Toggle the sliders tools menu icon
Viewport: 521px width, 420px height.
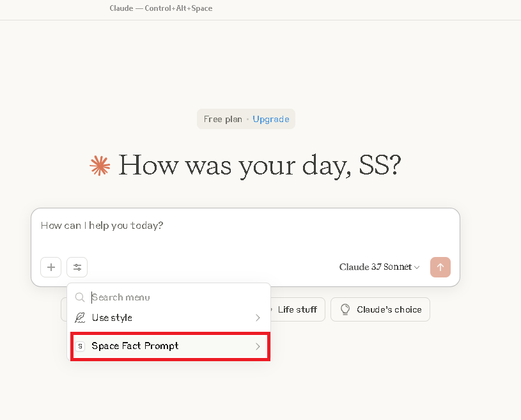77,267
